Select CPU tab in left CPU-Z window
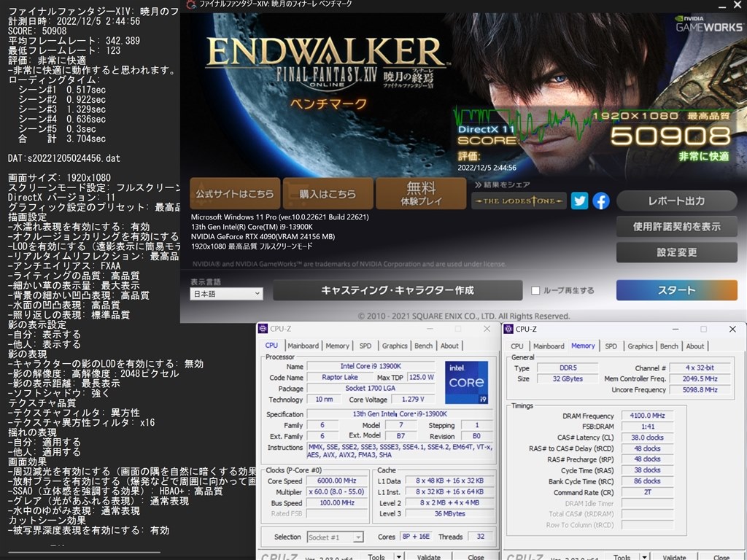 point(271,346)
